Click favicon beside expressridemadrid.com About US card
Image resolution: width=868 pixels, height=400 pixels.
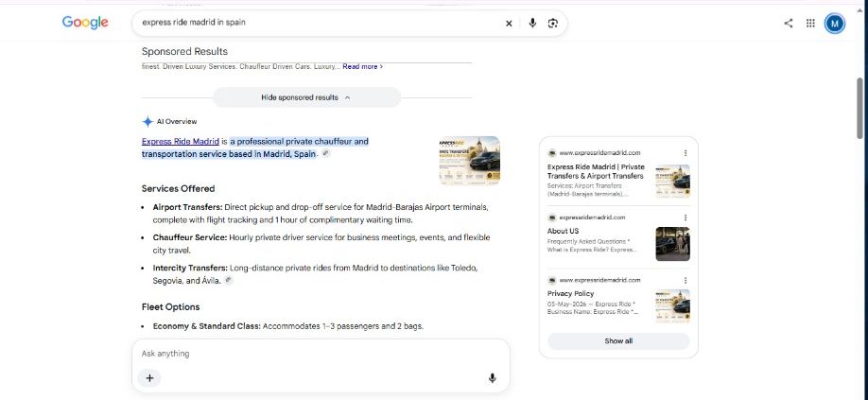coord(552,218)
